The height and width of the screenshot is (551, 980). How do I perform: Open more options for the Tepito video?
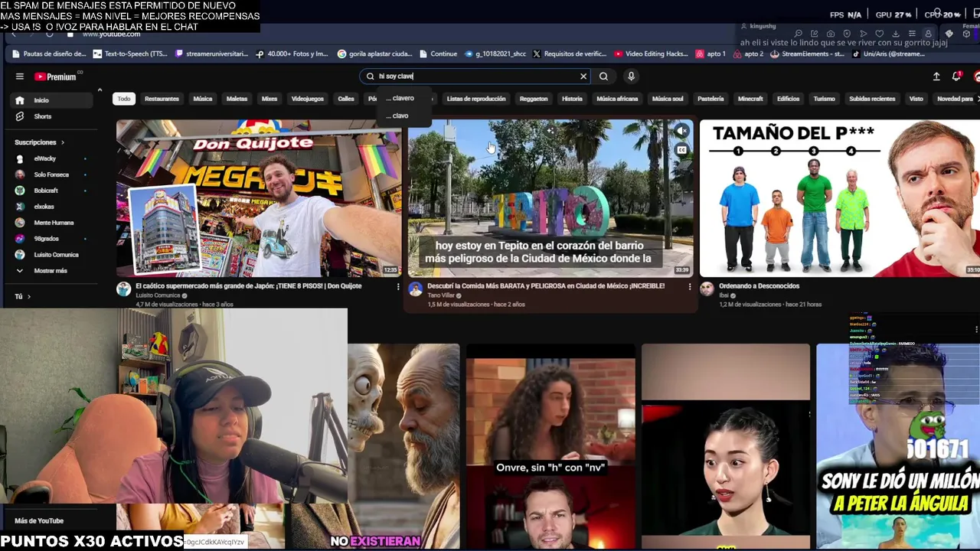689,287
